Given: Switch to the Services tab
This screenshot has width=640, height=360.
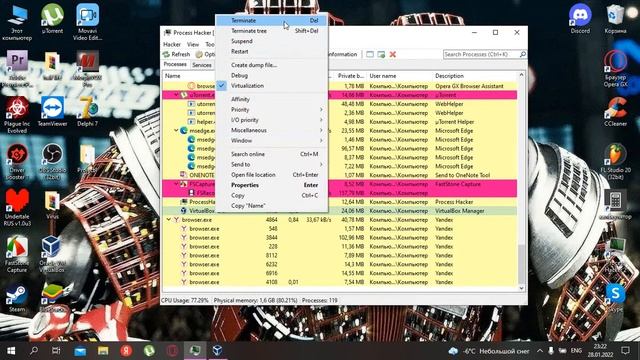Looking at the screenshot, I should pyautogui.click(x=202, y=65).
